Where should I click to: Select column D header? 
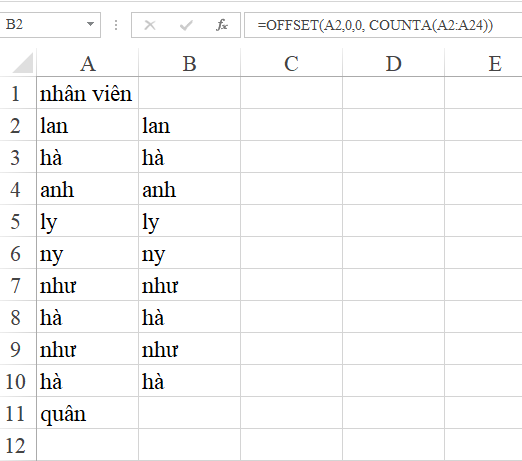tap(393, 63)
